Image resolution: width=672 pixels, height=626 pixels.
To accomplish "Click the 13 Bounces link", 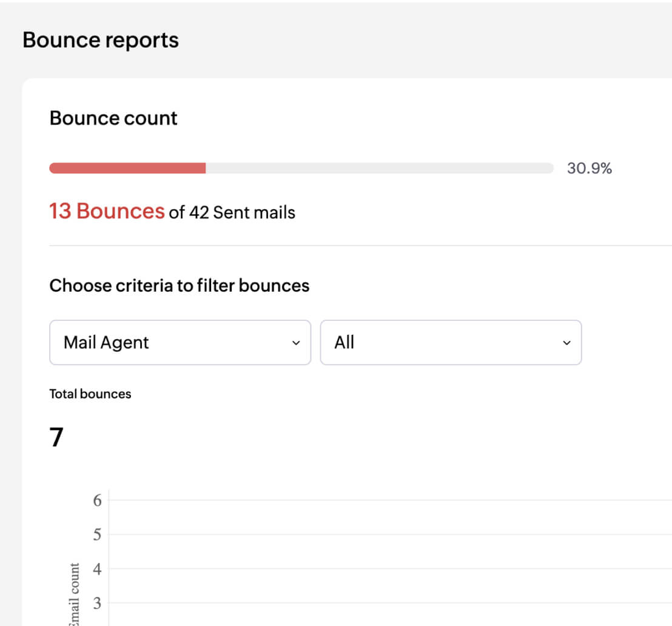I will [x=107, y=212].
